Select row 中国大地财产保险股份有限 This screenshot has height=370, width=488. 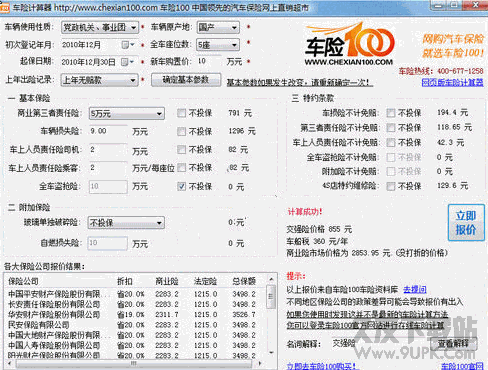coord(136,335)
